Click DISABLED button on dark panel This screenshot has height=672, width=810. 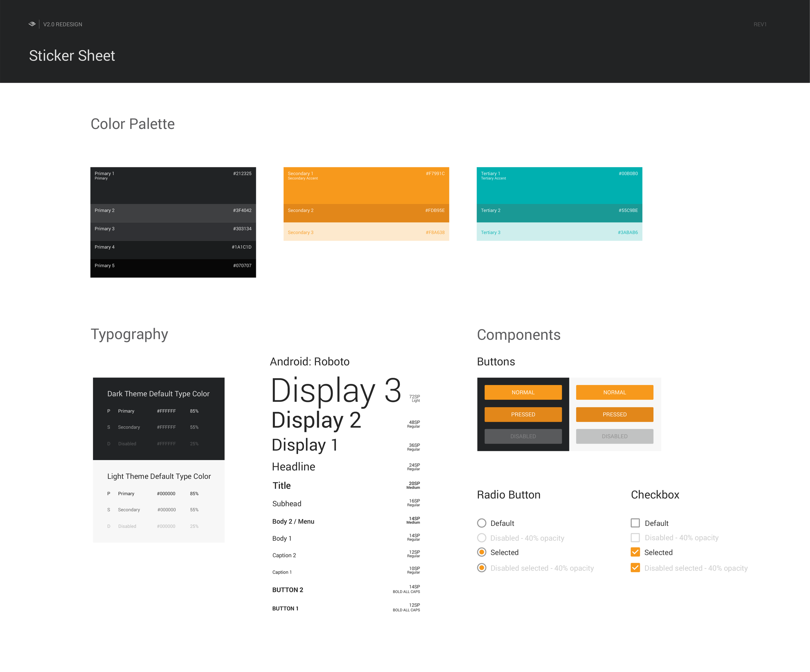pyautogui.click(x=523, y=436)
